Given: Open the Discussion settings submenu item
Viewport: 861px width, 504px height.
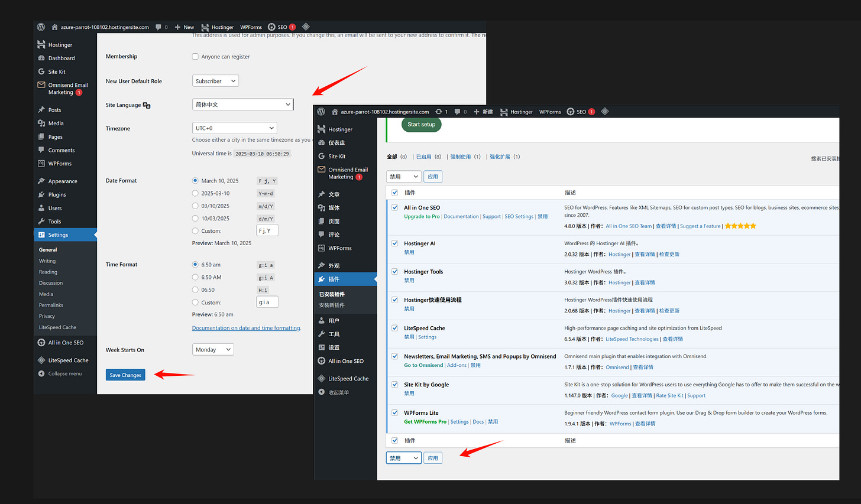Looking at the screenshot, I should click(51, 283).
